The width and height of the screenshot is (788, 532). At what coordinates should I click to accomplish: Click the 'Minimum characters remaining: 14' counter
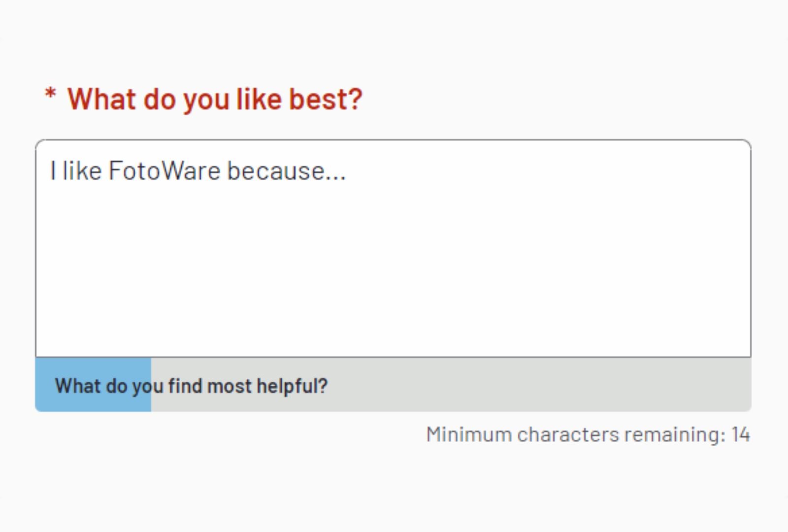[589, 434]
